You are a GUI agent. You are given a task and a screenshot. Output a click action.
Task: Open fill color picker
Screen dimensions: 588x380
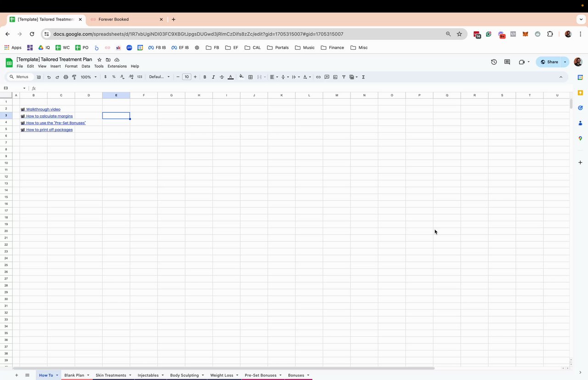coord(242,77)
